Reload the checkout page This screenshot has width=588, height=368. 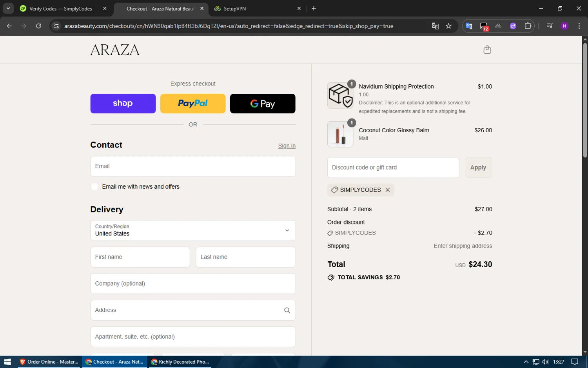pyautogui.click(x=38, y=26)
